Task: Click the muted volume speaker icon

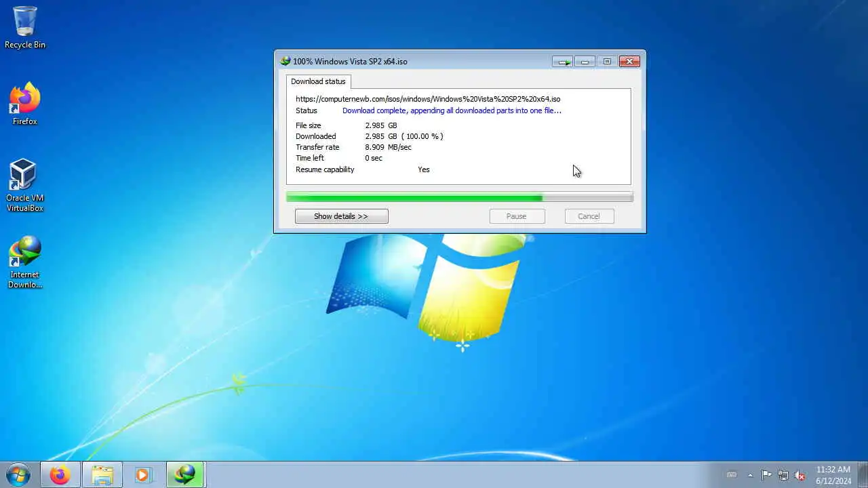Action: point(800,475)
